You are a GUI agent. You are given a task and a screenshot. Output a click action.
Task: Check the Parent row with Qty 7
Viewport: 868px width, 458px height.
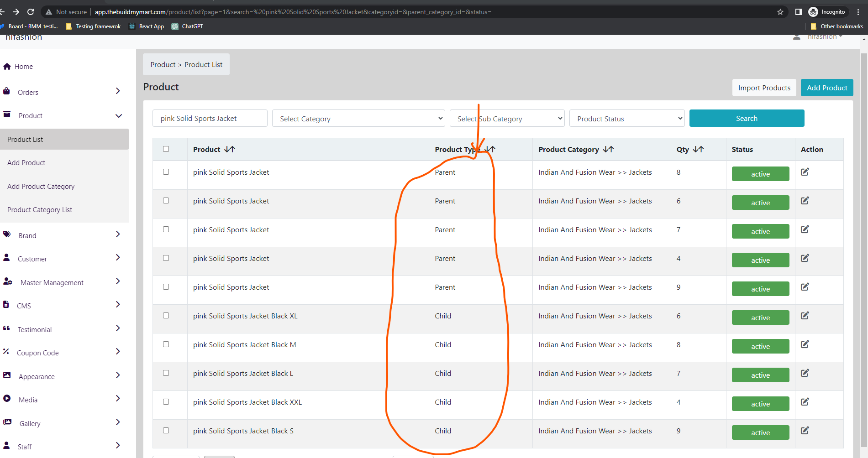[x=166, y=229]
